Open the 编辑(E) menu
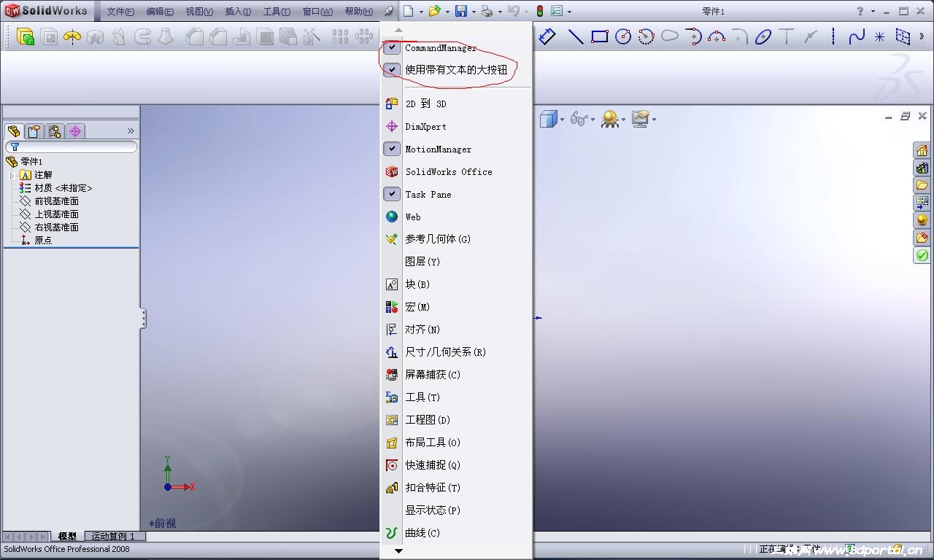 [x=160, y=12]
